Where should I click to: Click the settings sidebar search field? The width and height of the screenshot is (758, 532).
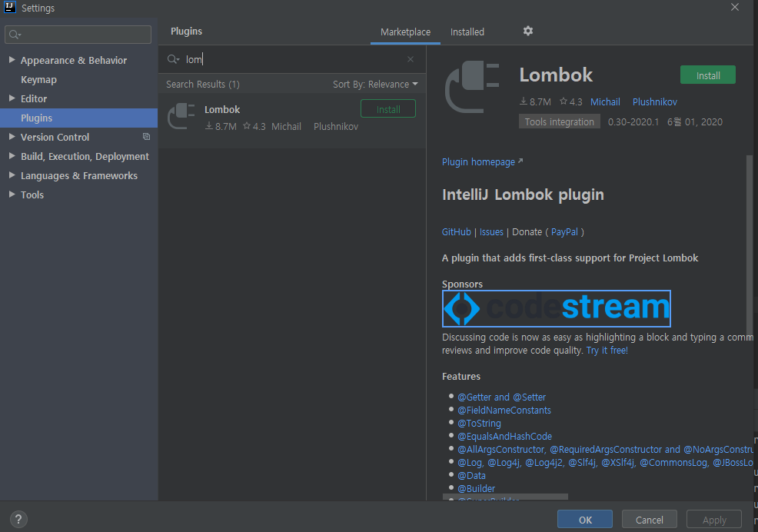[78, 35]
